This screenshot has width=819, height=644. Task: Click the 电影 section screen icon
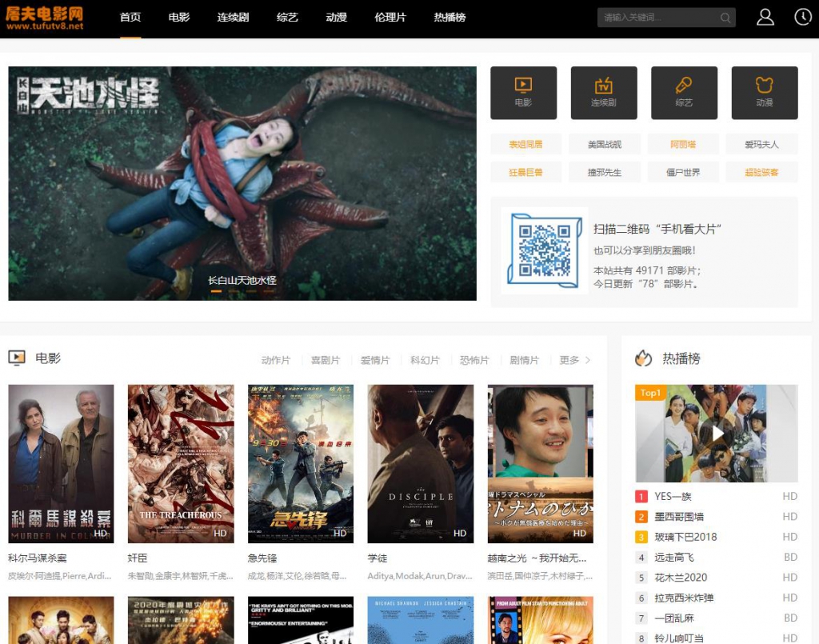pyautogui.click(x=17, y=358)
